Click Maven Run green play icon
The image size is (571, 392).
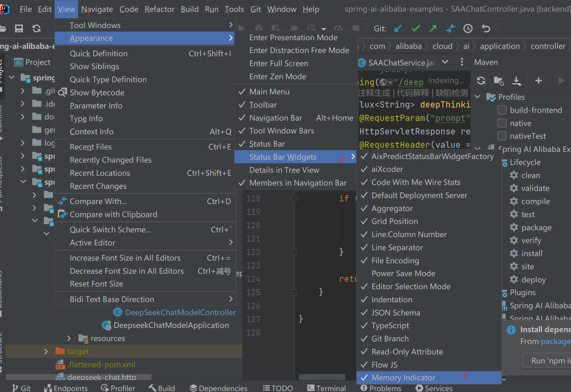point(561,81)
